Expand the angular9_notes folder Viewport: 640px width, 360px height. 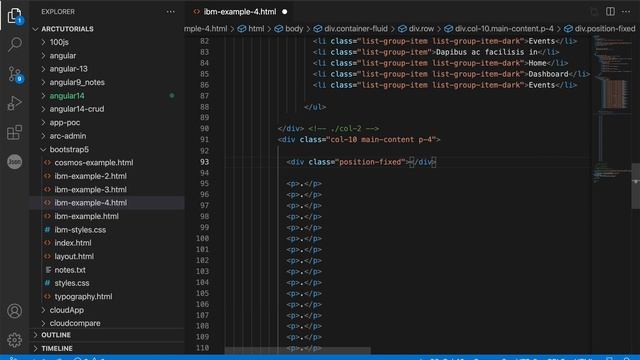click(x=77, y=82)
